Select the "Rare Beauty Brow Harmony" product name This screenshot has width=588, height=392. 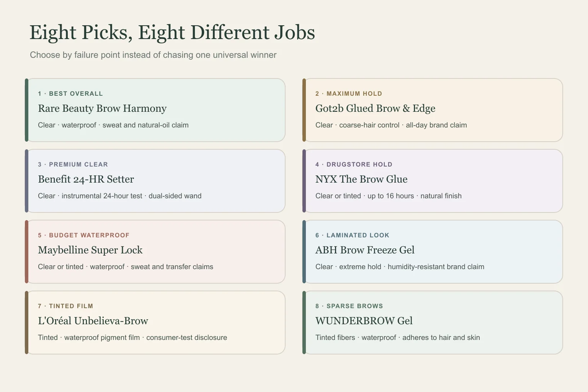tap(102, 108)
